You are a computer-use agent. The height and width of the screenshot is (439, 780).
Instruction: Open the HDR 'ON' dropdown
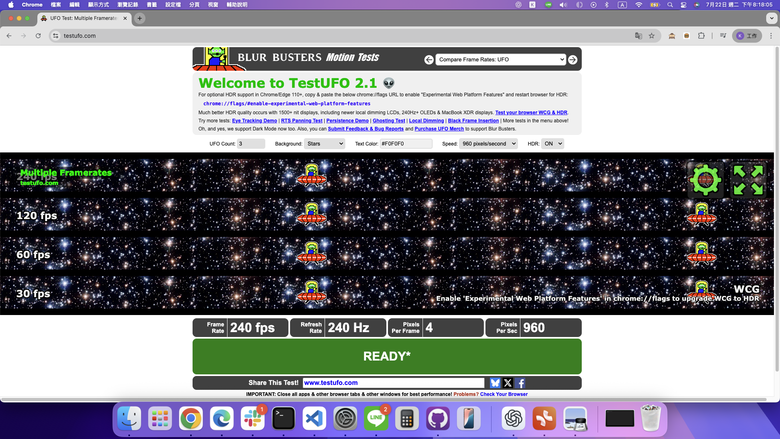pyautogui.click(x=552, y=144)
